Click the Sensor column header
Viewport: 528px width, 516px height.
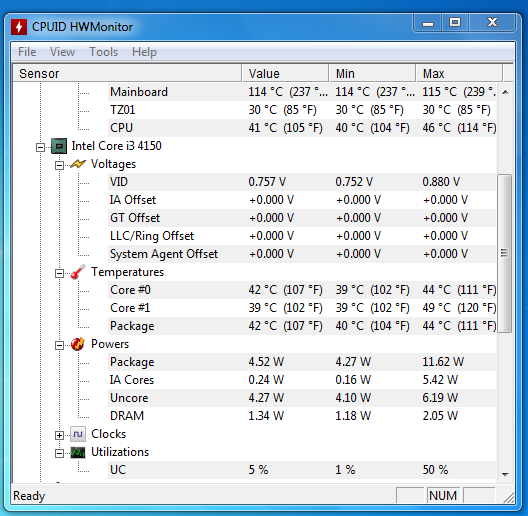127,73
